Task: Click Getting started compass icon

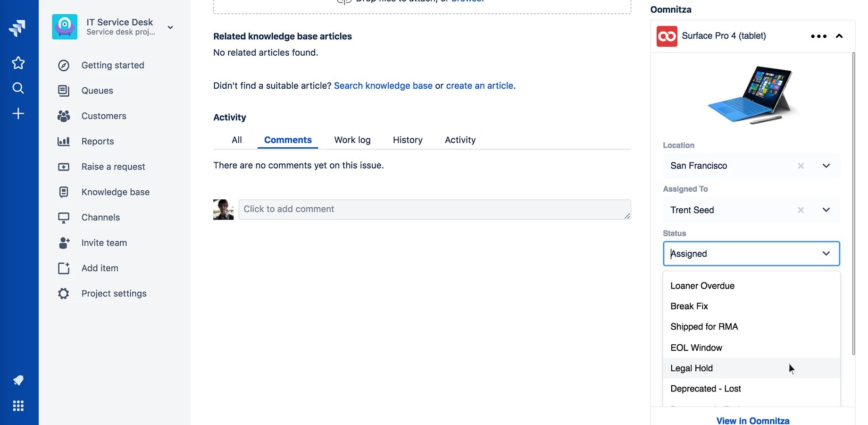Action: coord(64,65)
